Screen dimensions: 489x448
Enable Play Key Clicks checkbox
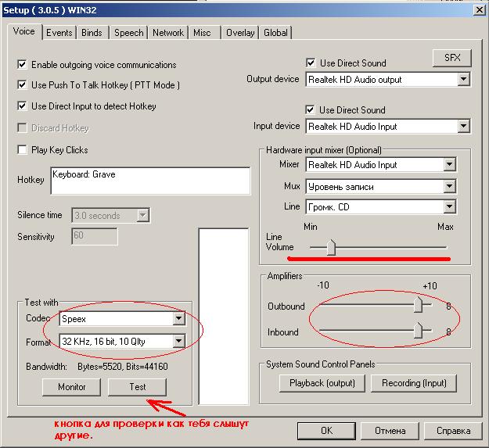coord(22,150)
